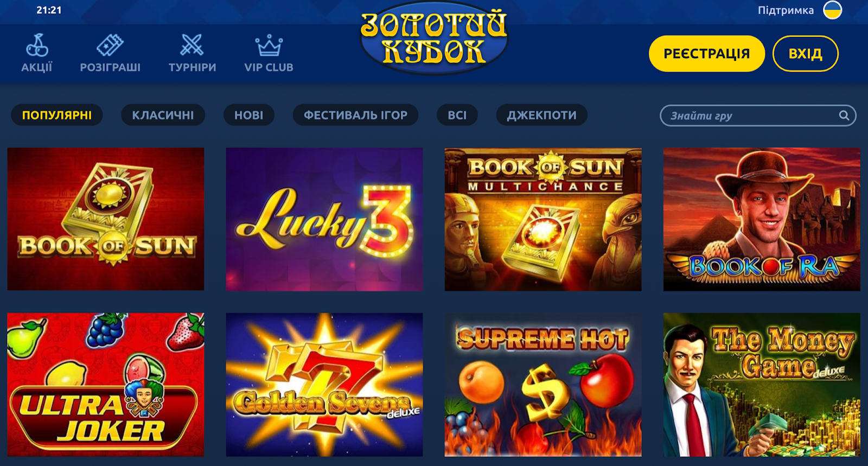Click the Золотий Кубок logo
This screenshot has height=466, width=868.
pyautogui.click(x=434, y=39)
